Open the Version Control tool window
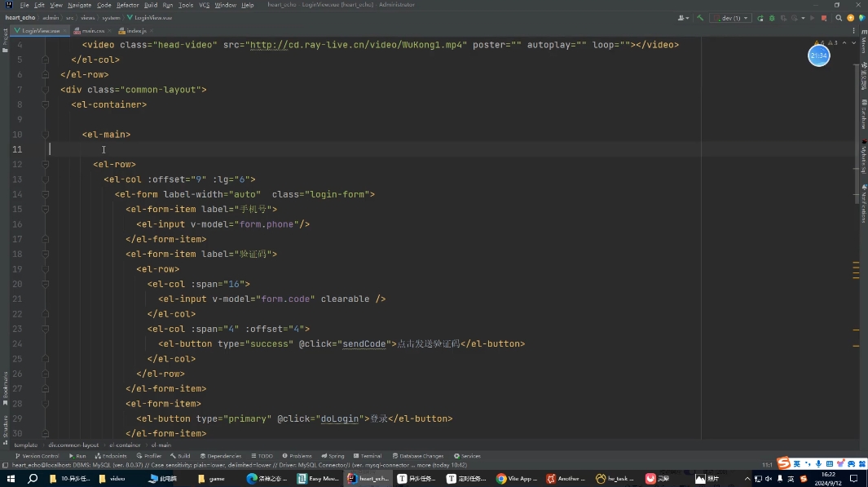The width and height of the screenshot is (868, 487). [x=37, y=456]
